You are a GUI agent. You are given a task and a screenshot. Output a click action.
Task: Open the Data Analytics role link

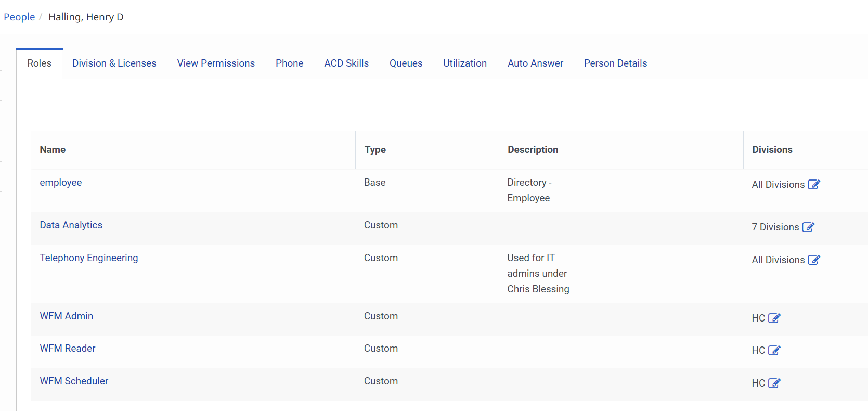[71, 225]
